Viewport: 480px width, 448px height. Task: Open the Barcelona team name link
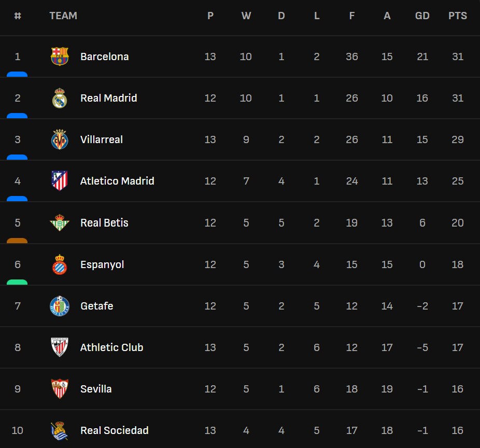click(104, 57)
